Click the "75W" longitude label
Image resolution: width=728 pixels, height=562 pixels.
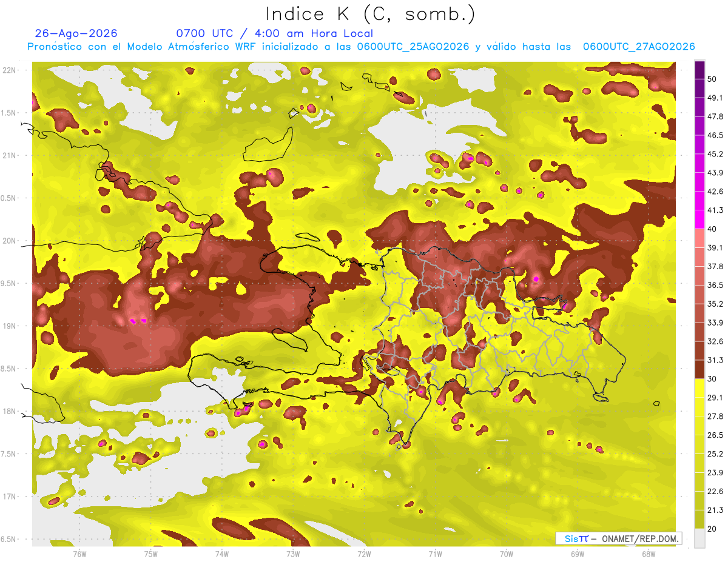coord(150,554)
